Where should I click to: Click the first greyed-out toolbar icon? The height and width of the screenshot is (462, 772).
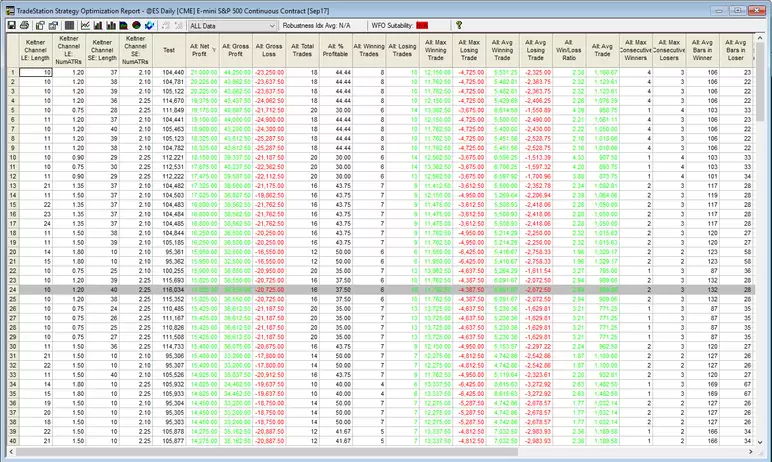coord(166,25)
